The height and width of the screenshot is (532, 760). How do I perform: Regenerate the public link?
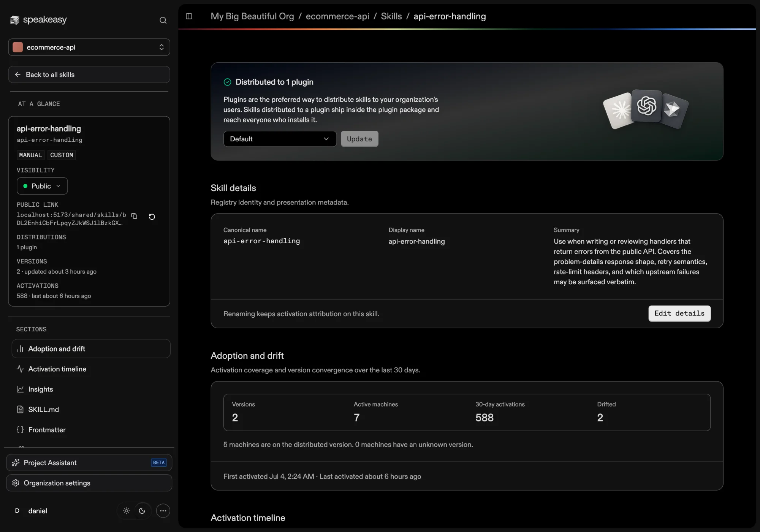coord(152,217)
